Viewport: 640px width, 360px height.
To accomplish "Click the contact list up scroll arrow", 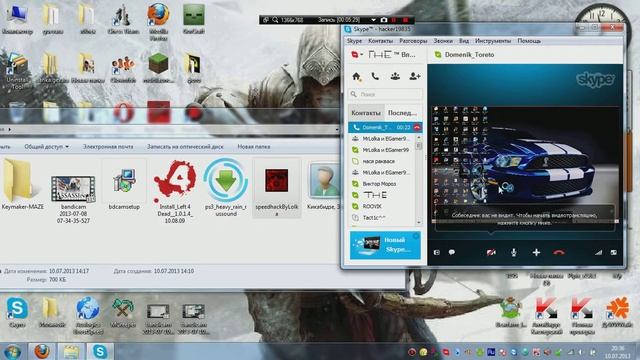I will (x=419, y=138).
